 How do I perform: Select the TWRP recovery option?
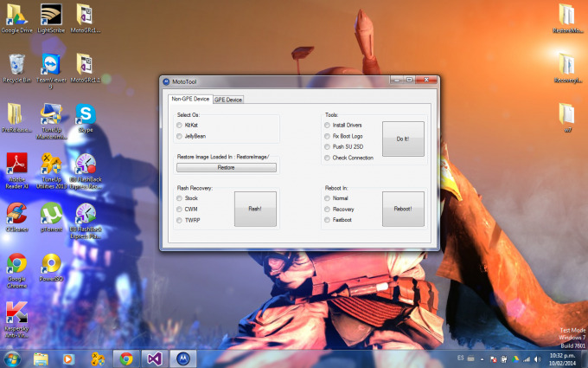[179, 220]
